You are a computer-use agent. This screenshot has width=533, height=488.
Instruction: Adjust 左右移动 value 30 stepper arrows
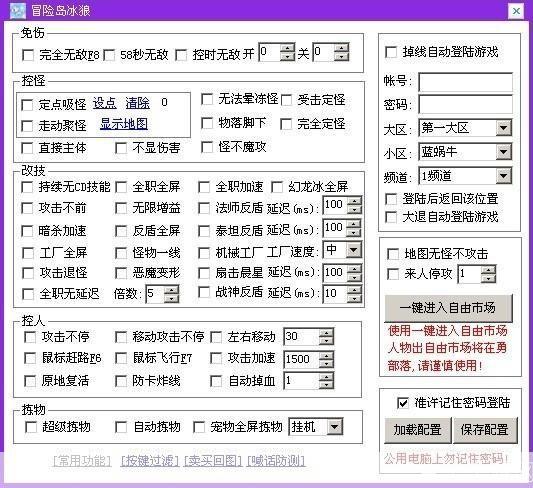[326, 337]
